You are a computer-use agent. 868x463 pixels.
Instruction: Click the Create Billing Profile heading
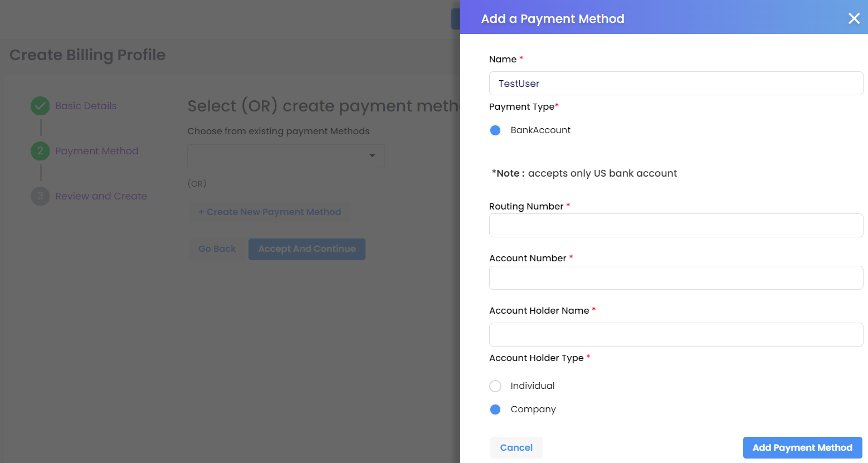coord(87,55)
